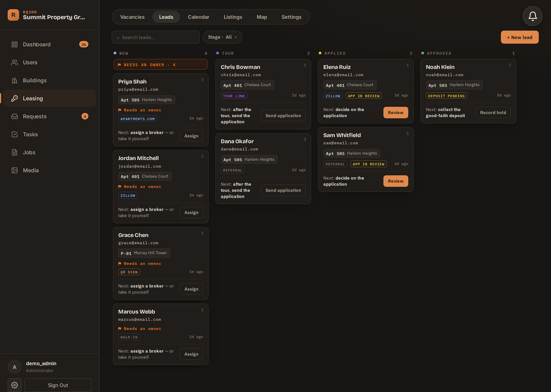Sign out of the account

click(58, 385)
